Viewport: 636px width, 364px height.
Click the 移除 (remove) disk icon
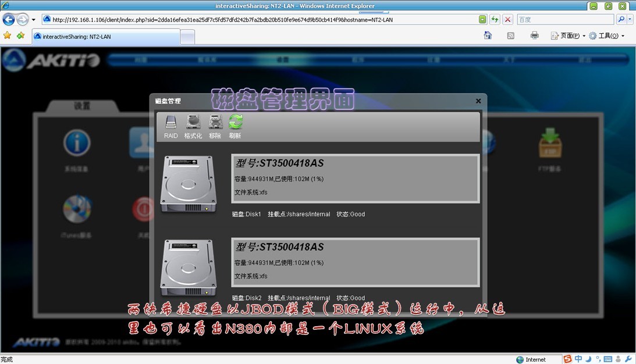coord(215,127)
